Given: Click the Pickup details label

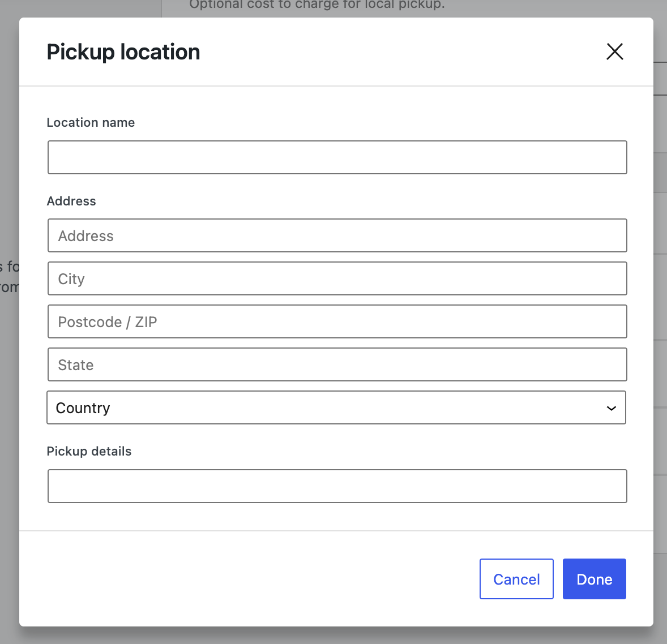Looking at the screenshot, I should (x=89, y=451).
